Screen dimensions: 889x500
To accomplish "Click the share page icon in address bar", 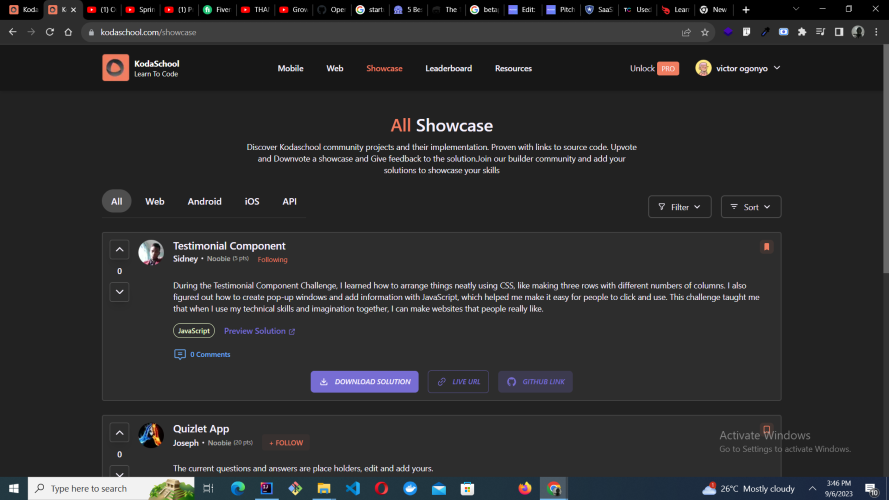I will coord(686,32).
